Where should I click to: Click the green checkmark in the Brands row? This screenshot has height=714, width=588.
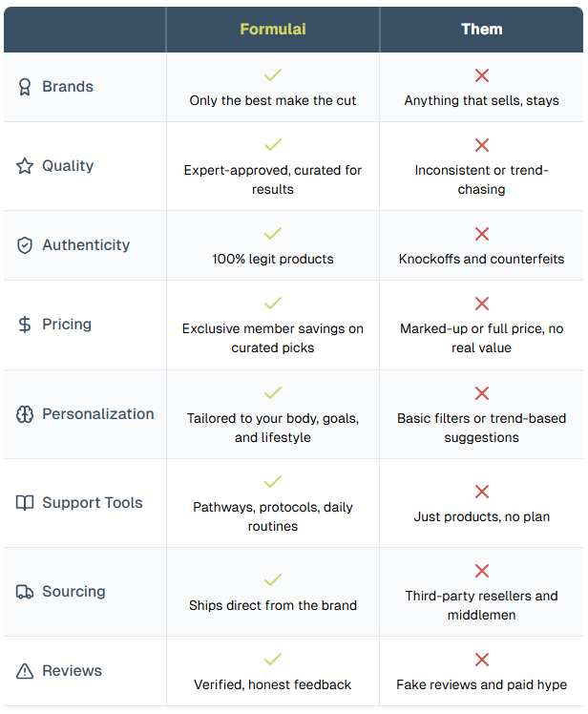[273, 74]
